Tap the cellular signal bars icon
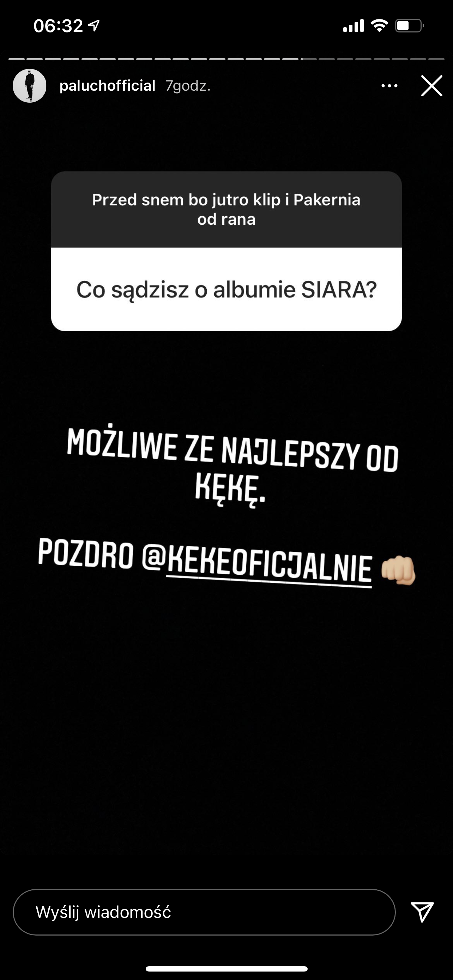This screenshot has height=980, width=453. (x=354, y=26)
